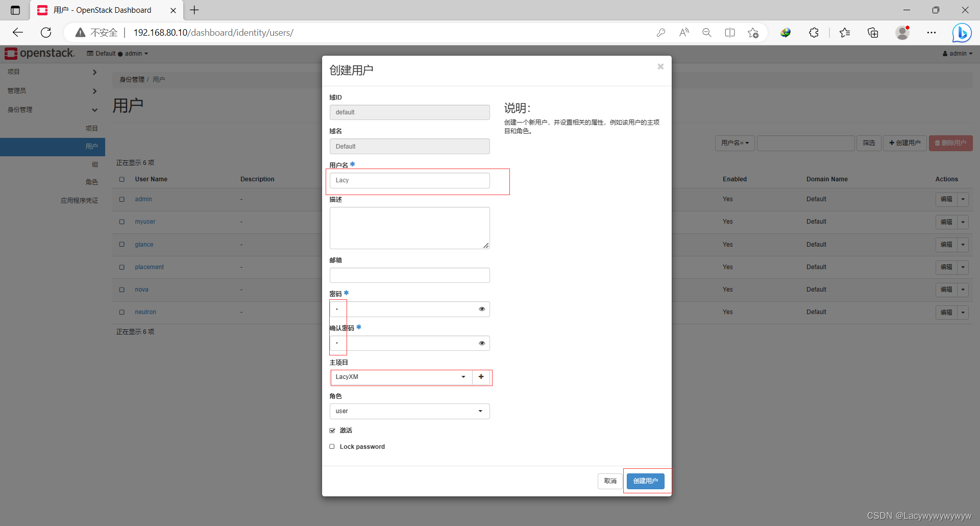Click the openstack logo in top-left corner
Viewport: 980px width, 526px height.
[x=39, y=53]
